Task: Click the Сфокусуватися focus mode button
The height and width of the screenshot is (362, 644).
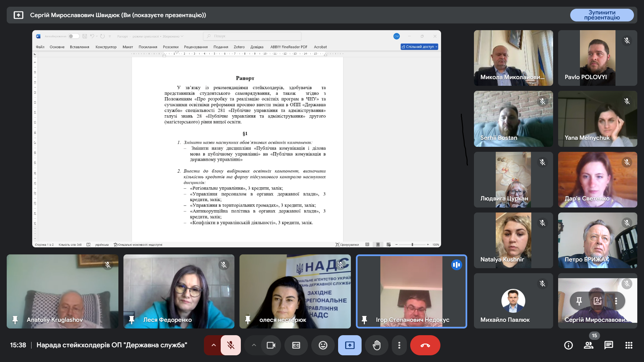Action: (347, 245)
